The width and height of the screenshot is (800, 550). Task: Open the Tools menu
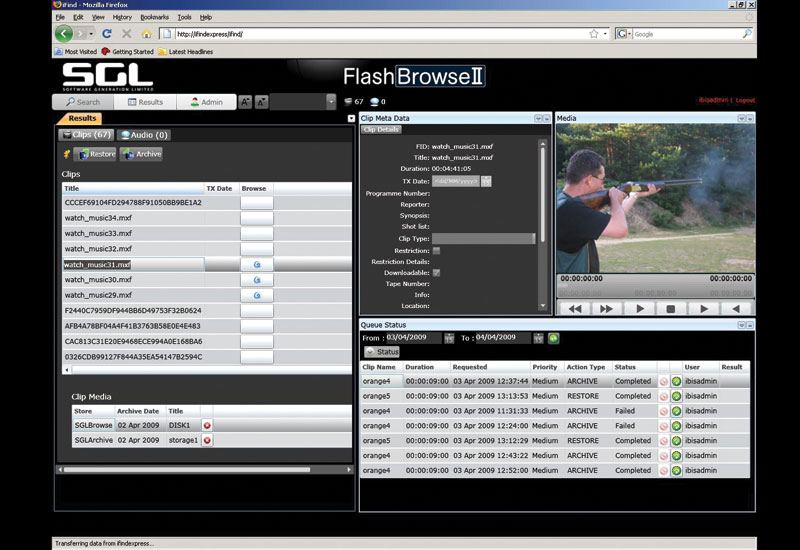point(184,17)
